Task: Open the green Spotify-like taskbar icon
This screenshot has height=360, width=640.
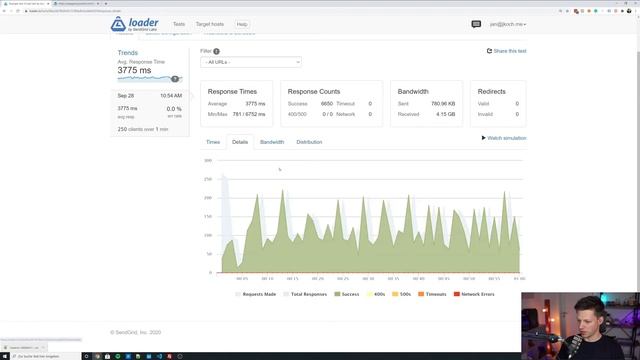Action: coord(118,356)
